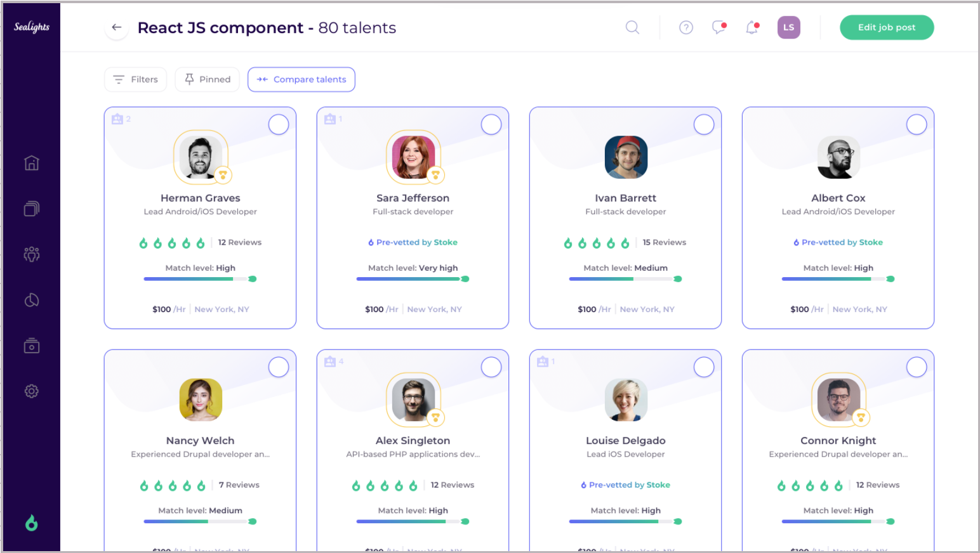Click "Match level: Medium" on Nancy Welch's card
The width and height of the screenshot is (980, 553).
point(200,511)
